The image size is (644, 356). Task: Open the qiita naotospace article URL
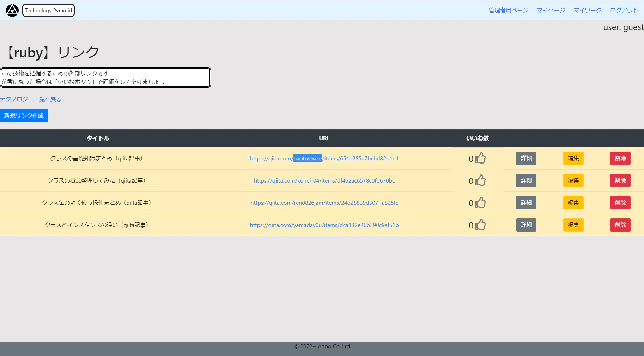[x=324, y=158]
